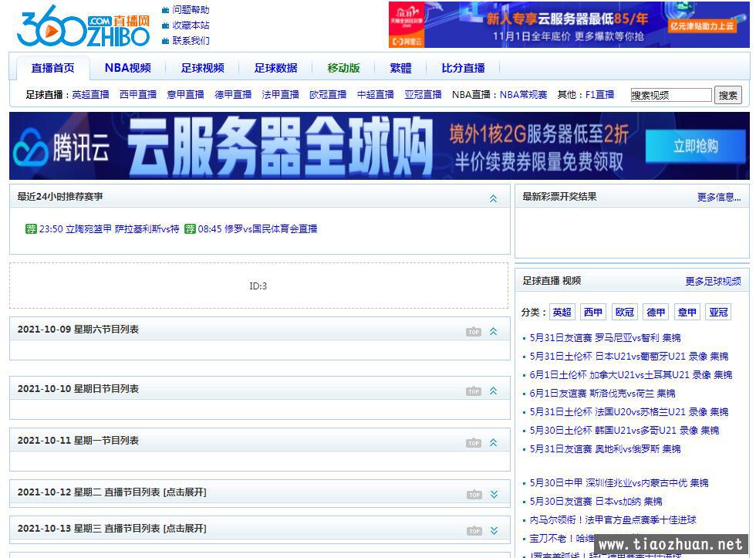Open 23:50 立陶宛篮甲 萨拉基利斯 match link
The image size is (756, 558).
[x=109, y=228]
